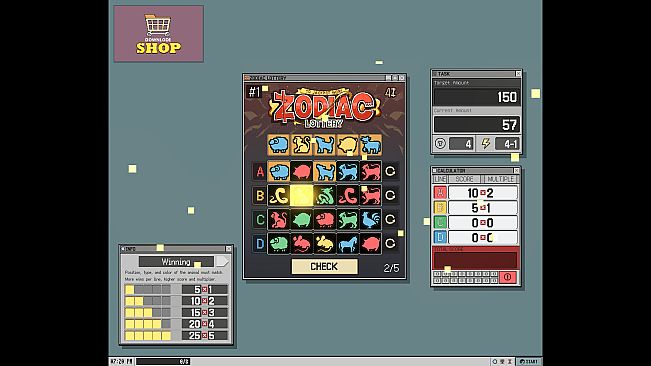Click the SCORE column header in Calculator

coord(464,179)
